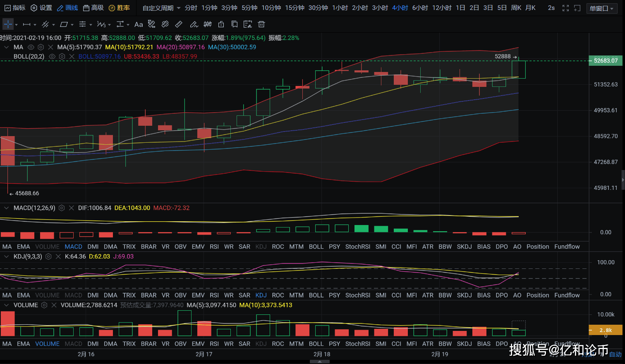Remove the KDJ indicator with its X icon
The width and height of the screenshot is (625, 364).
pos(58,256)
